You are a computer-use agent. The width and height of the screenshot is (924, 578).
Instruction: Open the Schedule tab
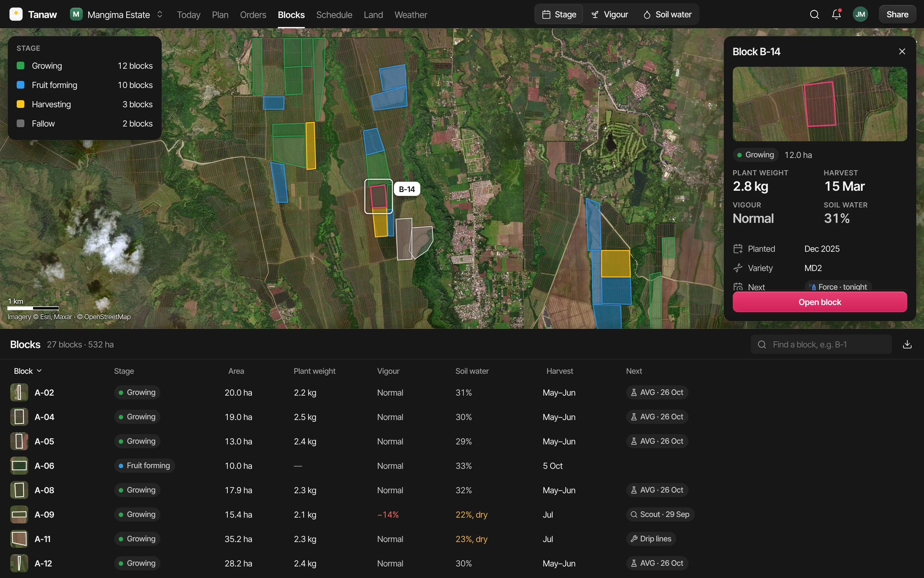[334, 14]
